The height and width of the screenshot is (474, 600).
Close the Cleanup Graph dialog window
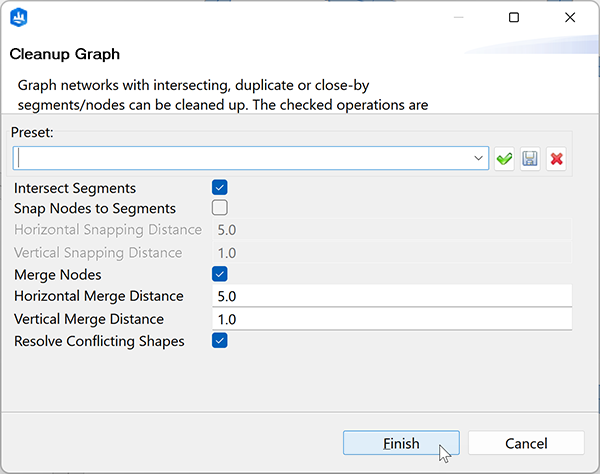(x=569, y=17)
